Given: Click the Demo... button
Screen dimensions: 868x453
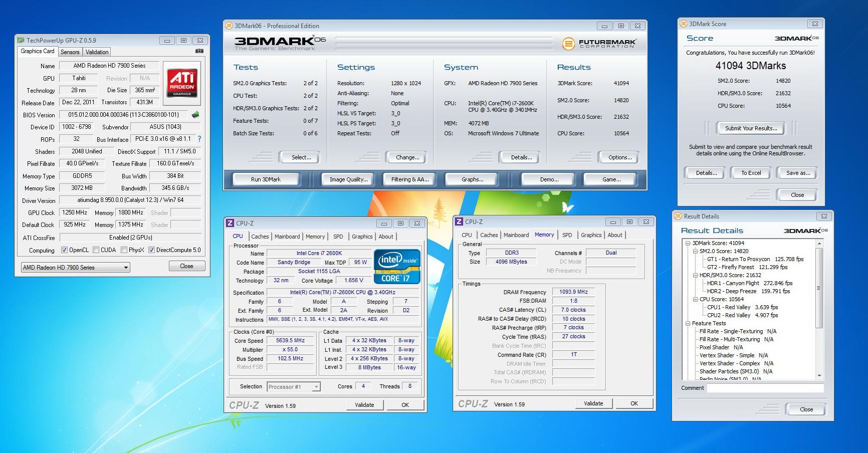Looking at the screenshot, I should coord(549,179).
